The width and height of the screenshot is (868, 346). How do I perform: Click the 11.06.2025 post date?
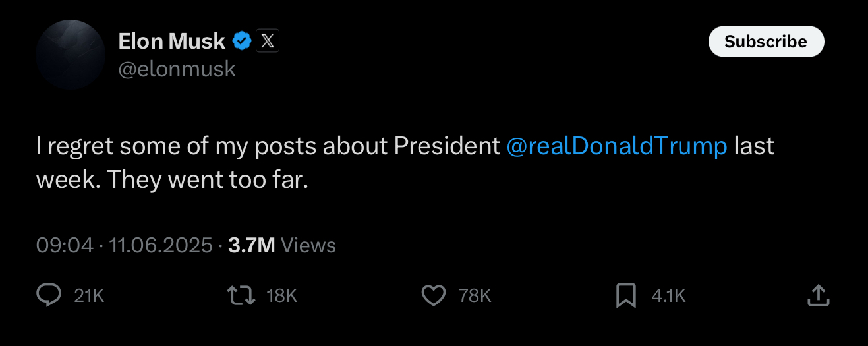pos(160,246)
